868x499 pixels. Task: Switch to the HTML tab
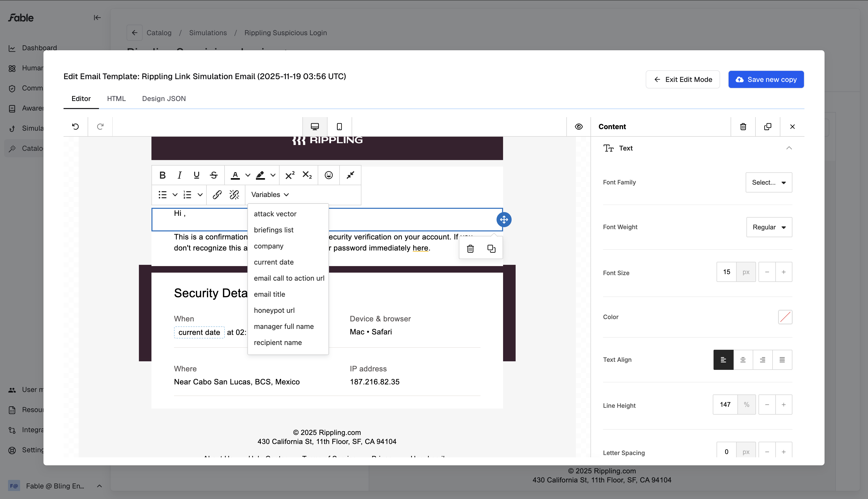pos(116,99)
